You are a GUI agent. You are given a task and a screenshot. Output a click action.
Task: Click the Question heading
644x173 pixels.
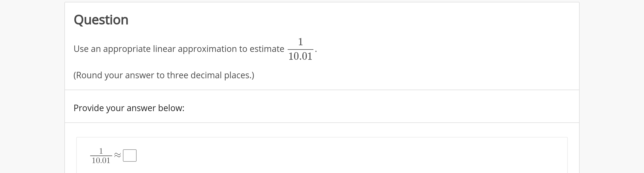pyautogui.click(x=101, y=20)
